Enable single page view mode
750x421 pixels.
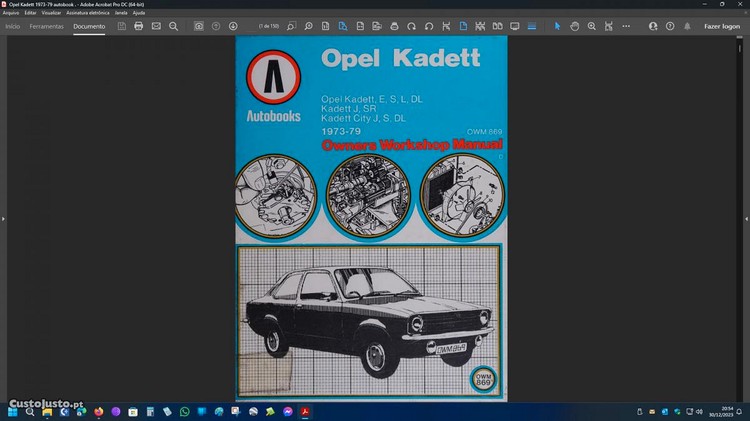coord(462,26)
